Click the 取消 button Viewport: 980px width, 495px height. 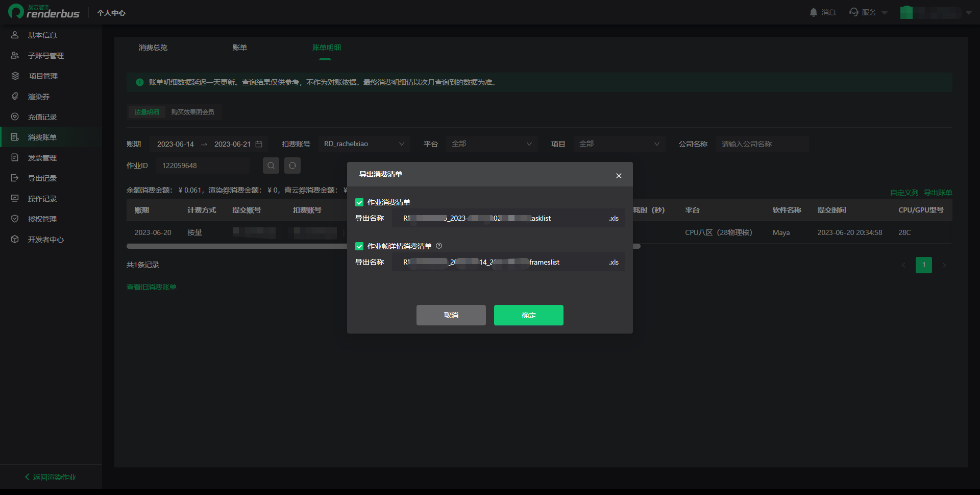[451, 315]
